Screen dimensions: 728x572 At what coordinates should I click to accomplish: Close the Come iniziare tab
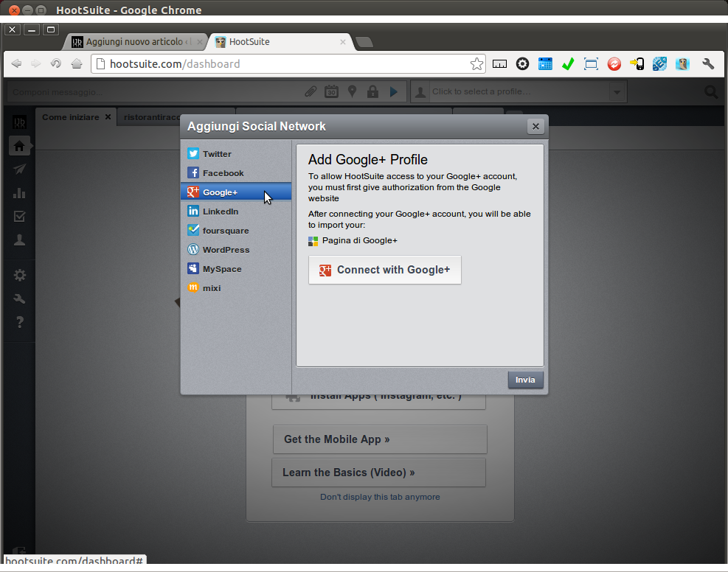pyautogui.click(x=108, y=117)
